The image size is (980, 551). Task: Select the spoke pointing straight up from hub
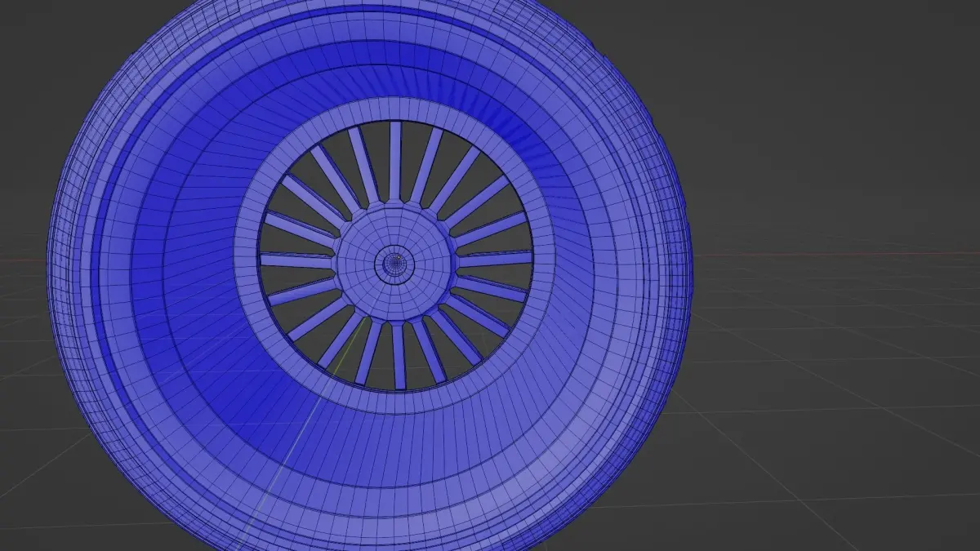point(395,161)
